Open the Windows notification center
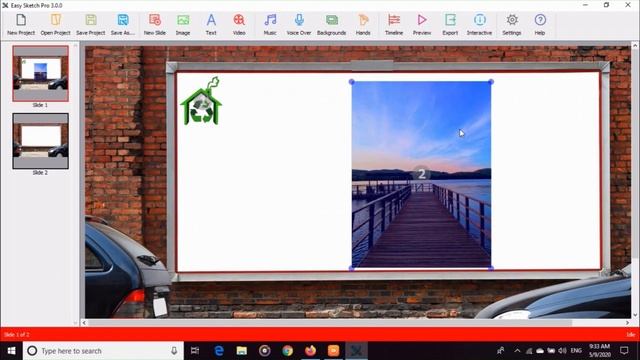 [624, 351]
